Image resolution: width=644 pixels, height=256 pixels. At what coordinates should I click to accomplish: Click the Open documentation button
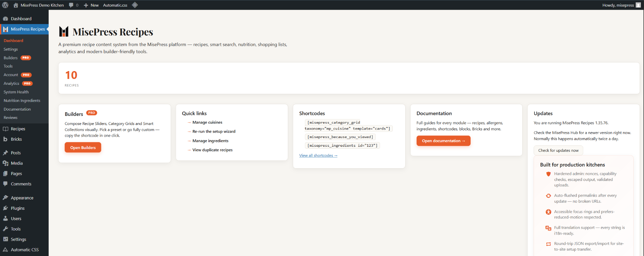tap(443, 141)
